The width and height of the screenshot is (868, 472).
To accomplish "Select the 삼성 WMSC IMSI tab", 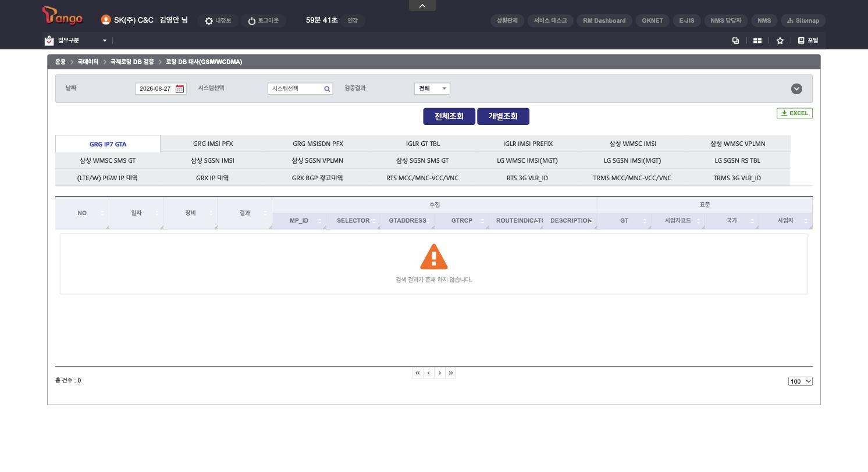I will click(x=633, y=144).
